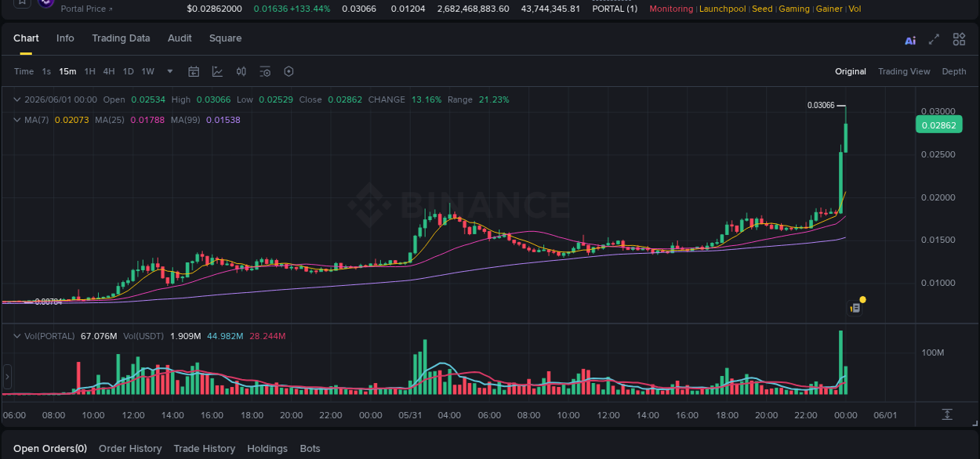The width and height of the screenshot is (980, 459).
Task: Open the Holdings tab
Action: point(267,449)
